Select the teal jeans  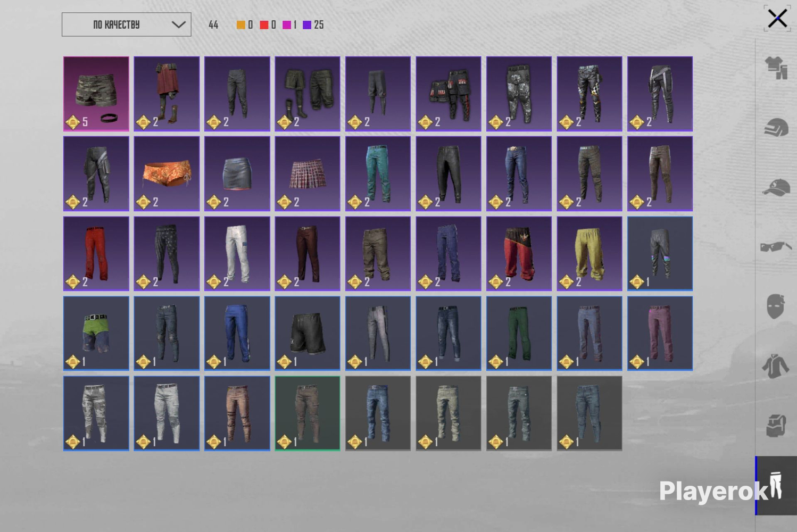[378, 173]
